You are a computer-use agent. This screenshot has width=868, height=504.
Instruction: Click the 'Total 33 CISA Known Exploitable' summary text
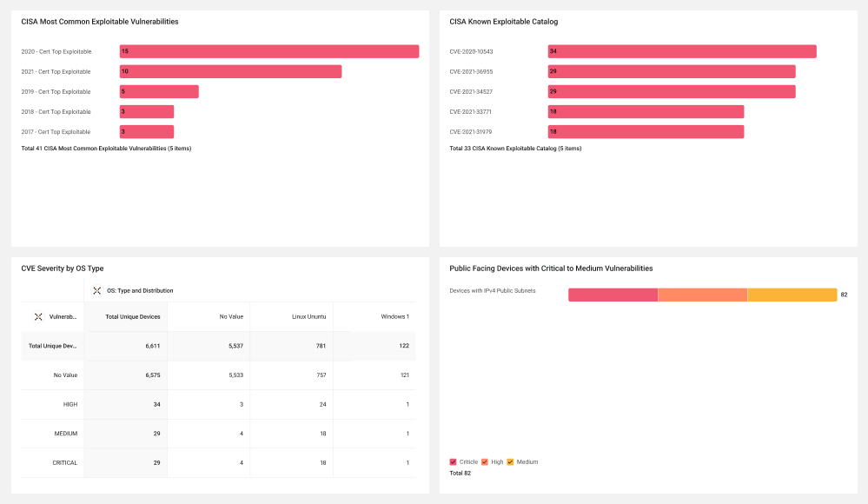pyautogui.click(x=515, y=149)
